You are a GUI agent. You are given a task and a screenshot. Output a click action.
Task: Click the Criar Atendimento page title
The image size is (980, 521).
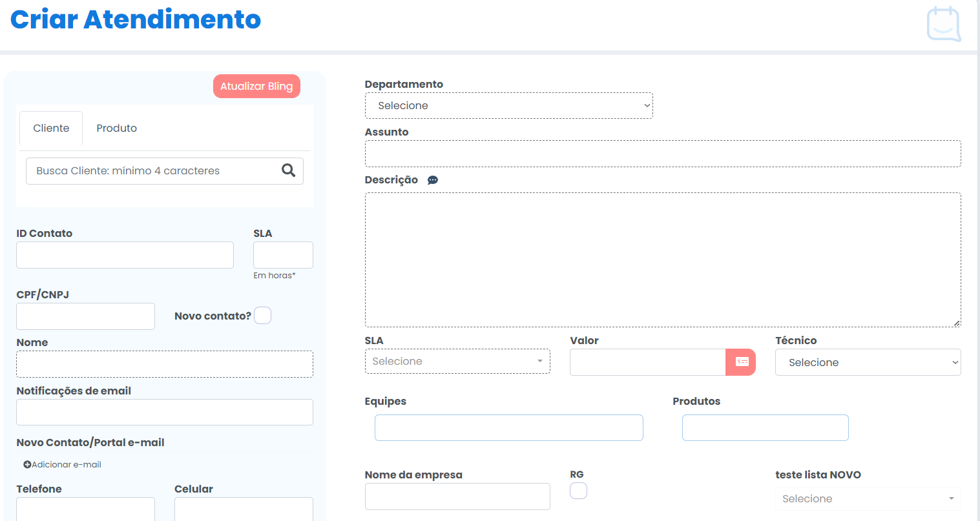tap(136, 19)
